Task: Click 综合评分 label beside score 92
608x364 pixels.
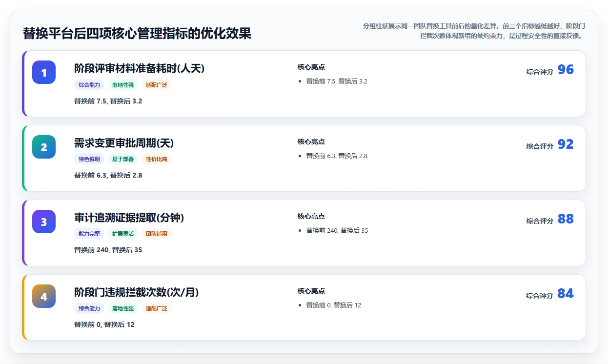Action: pos(540,146)
